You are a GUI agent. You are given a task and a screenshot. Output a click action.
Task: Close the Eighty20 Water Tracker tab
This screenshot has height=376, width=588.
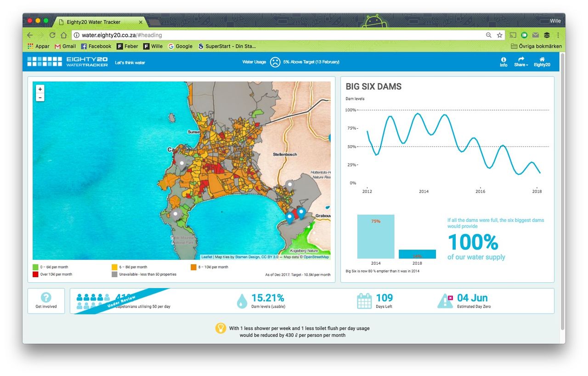click(x=141, y=22)
